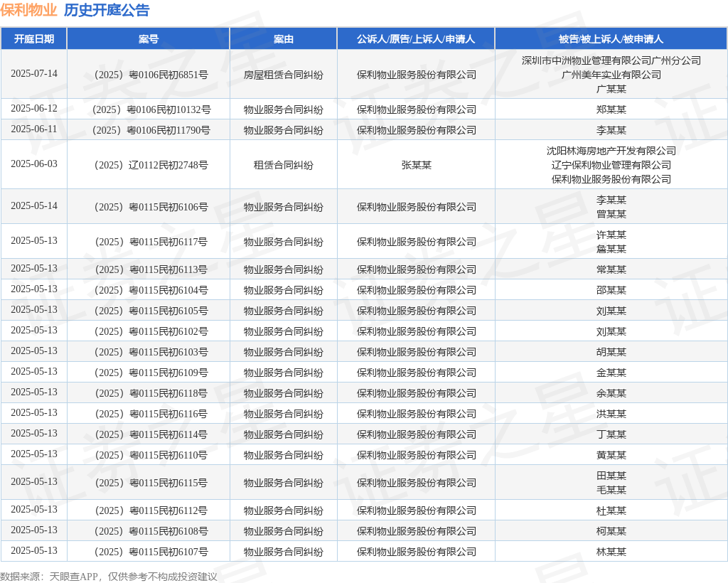
Task: Select the 案号 column header
Action: coord(149,39)
